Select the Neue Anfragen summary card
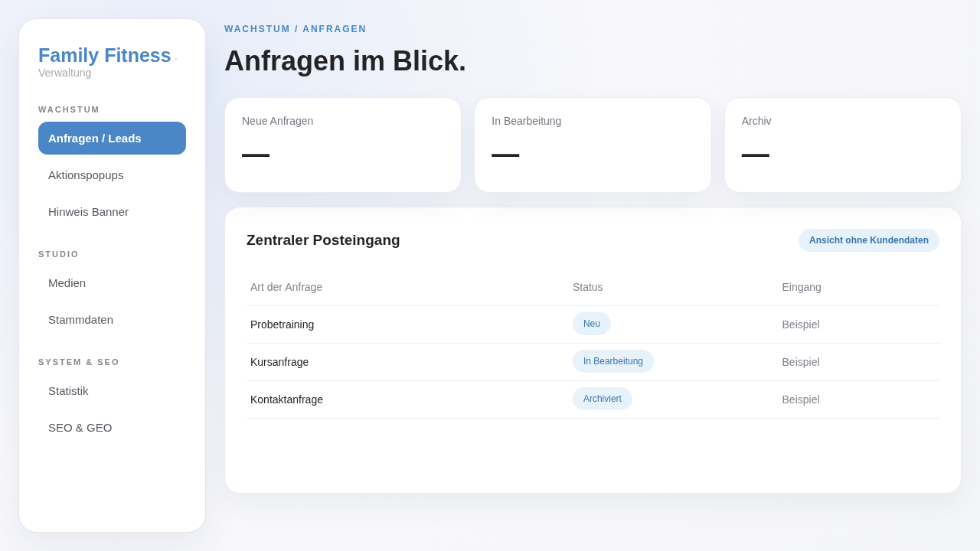Image resolution: width=980 pixels, height=551 pixels. [343, 145]
